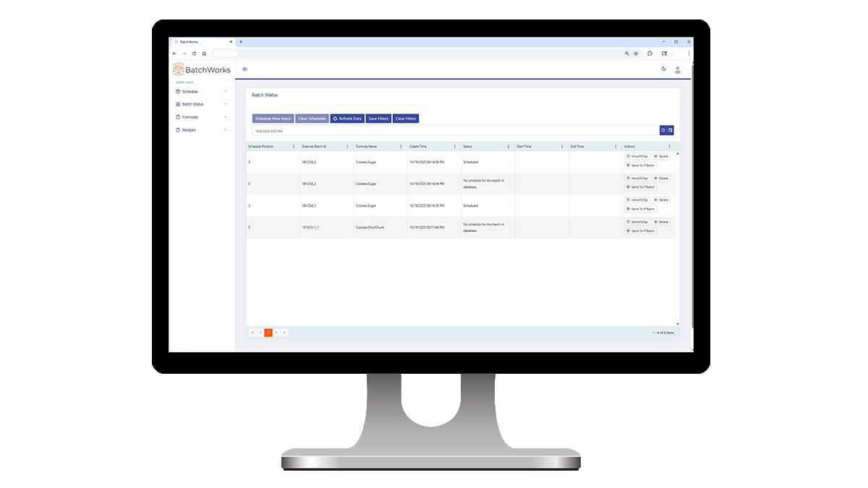
Task: Click the Schedule New Batch button
Action: coord(273,118)
